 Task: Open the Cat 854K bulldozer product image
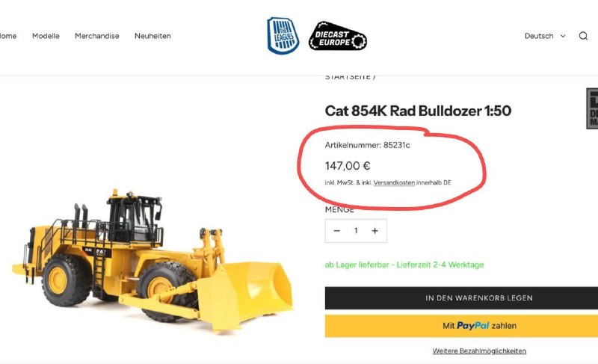tap(152, 259)
